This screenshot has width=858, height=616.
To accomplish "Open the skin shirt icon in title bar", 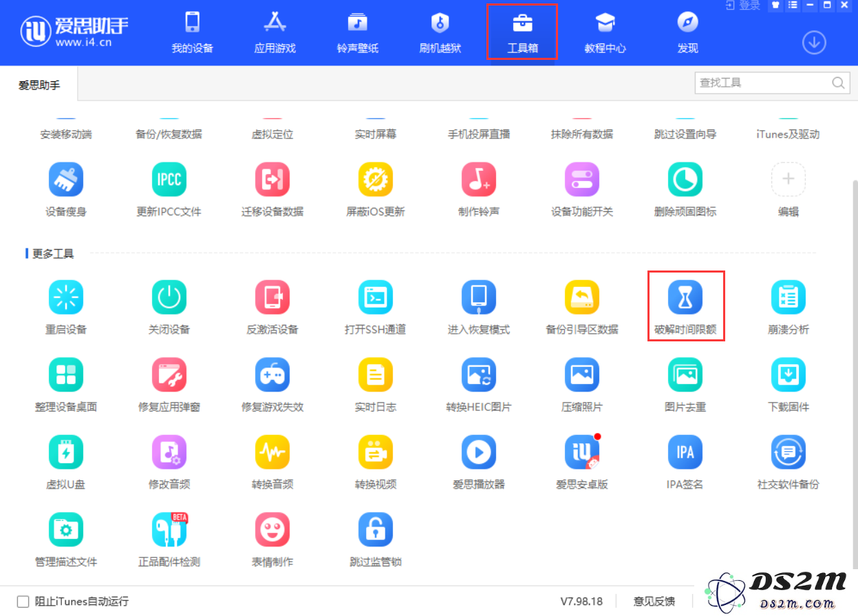I will pyautogui.click(x=776, y=6).
